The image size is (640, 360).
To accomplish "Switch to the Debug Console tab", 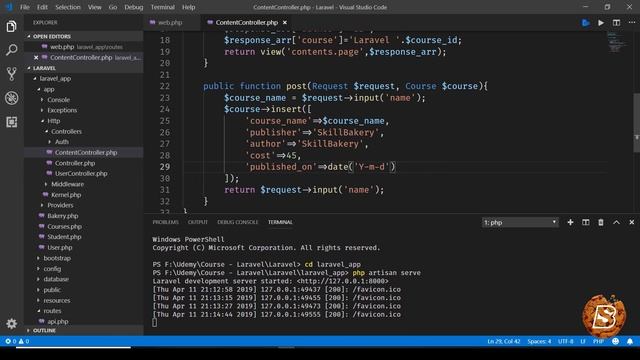I will pos(238,222).
